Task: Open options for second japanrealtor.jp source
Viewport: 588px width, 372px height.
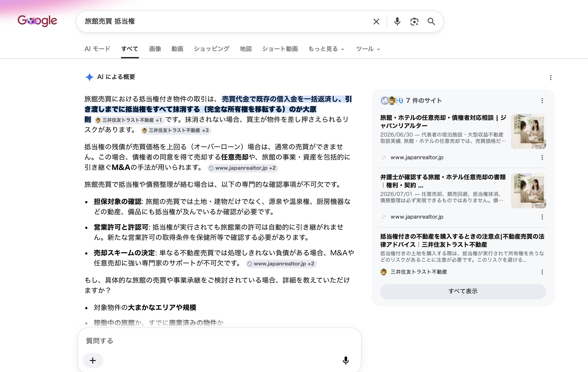Action: 542,217
